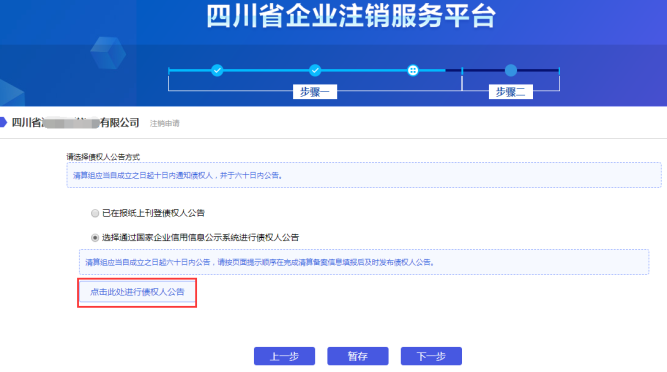Select the 步骤一 label

pos(315,92)
